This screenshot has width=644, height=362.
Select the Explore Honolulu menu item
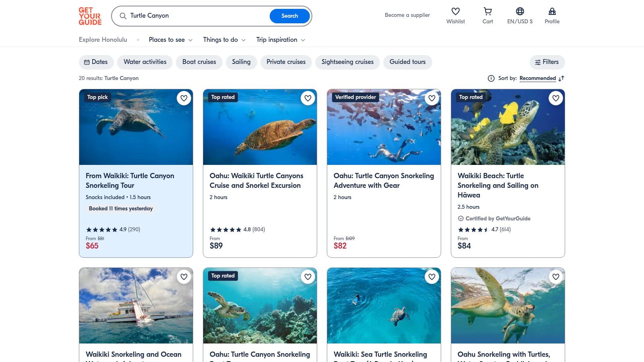103,40
